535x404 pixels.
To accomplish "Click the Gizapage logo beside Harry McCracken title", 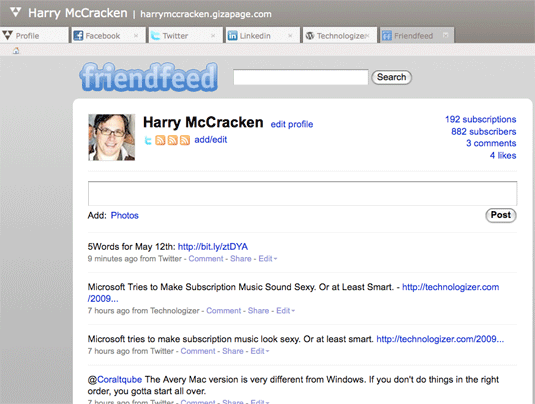I will [x=15, y=12].
